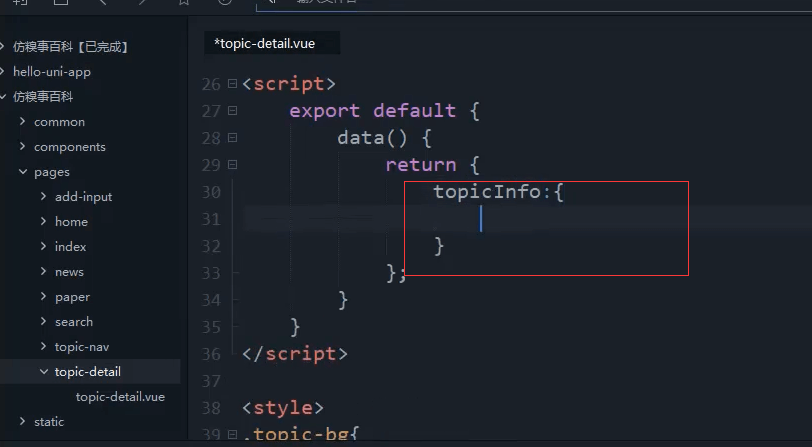Expand the components folder arrow
Image resolution: width=812 pixels, height=447 pixels.
[x=22, y=146]
